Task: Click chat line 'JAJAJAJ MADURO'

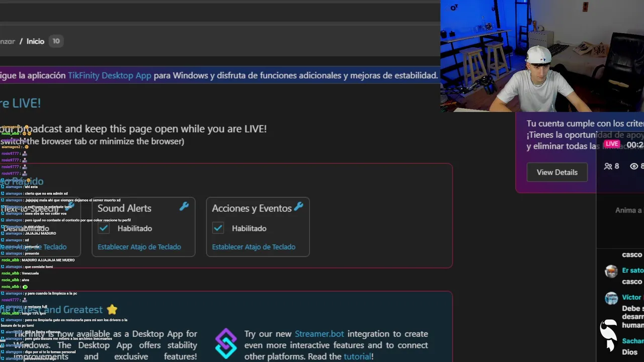Action: click(40, 233)
